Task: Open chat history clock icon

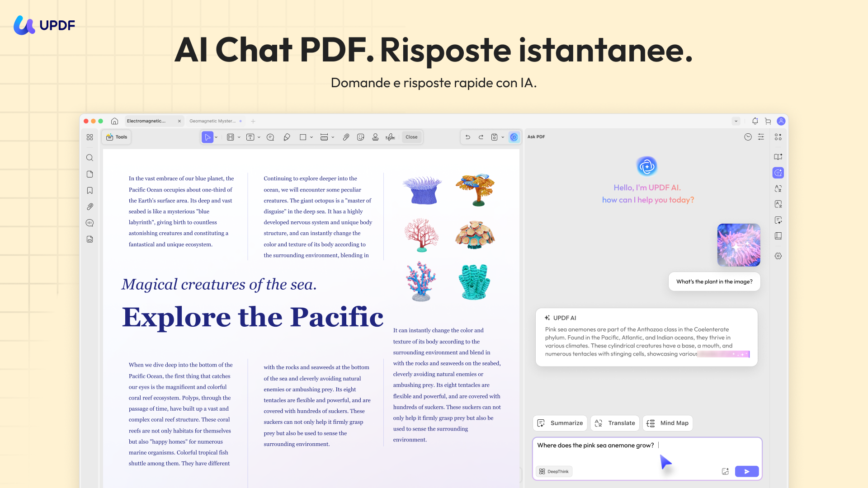Action: click(748, 137)
